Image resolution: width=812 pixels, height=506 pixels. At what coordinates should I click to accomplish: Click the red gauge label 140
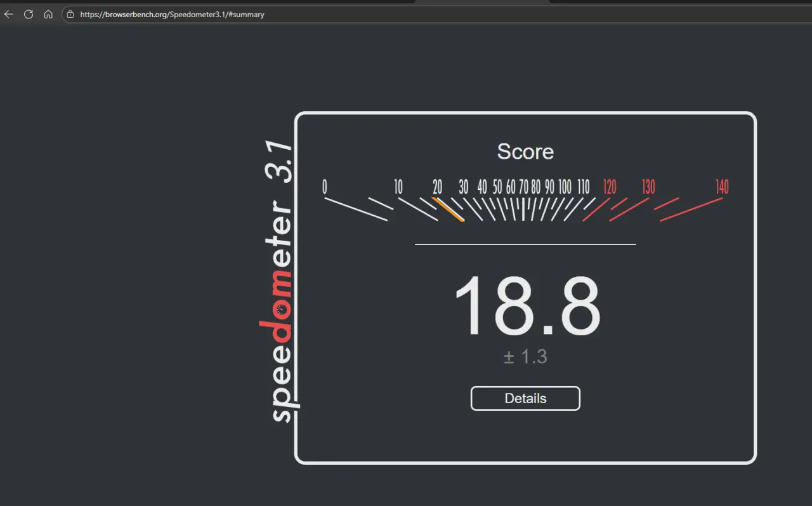point(722,187)
